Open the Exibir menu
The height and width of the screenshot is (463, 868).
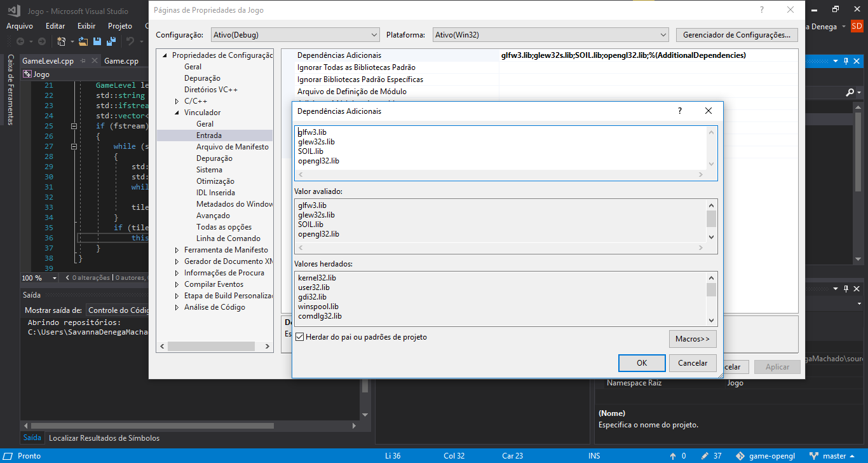pos(86,26)
